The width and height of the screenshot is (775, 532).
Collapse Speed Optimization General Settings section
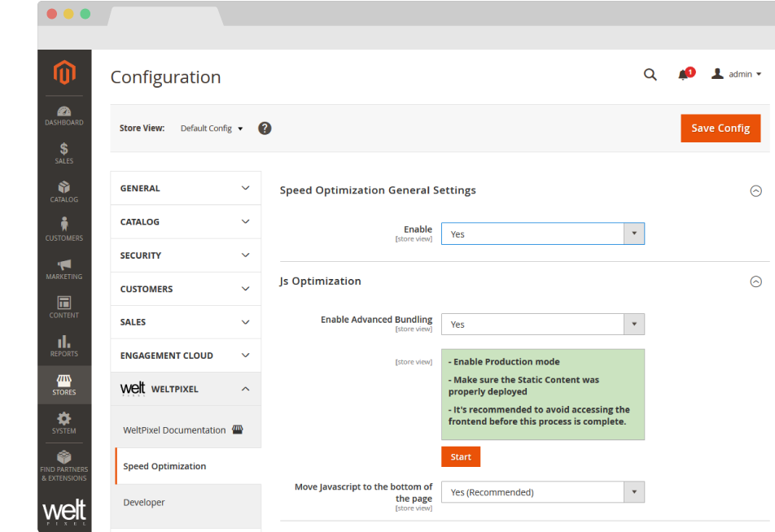click(x=755, y=191)
